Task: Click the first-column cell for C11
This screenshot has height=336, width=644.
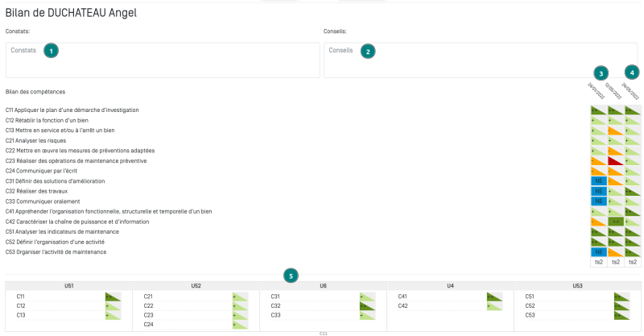Action: 598,110
